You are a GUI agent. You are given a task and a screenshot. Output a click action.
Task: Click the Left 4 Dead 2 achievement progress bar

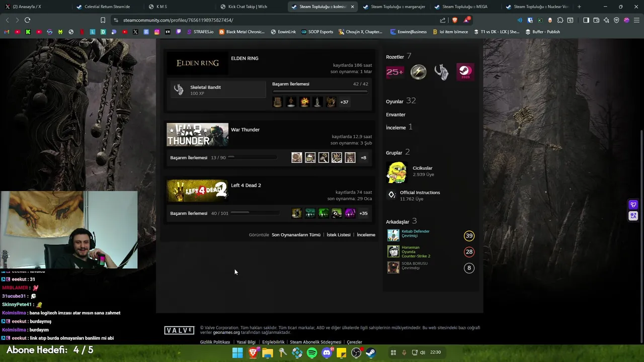tap(254, 213)
